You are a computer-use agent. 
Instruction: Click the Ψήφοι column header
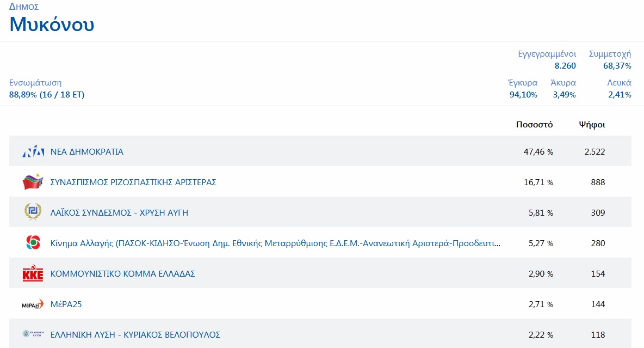[592, 125]
